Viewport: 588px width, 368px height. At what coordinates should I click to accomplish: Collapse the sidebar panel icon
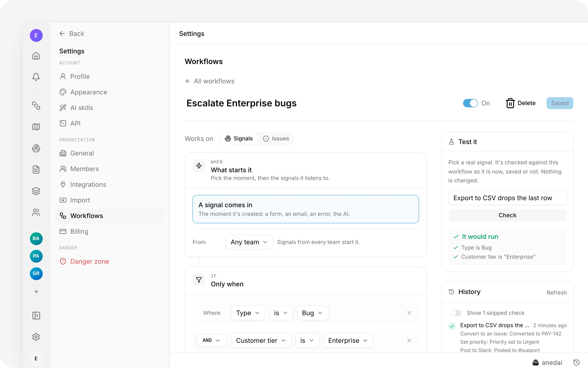point(36,316)
